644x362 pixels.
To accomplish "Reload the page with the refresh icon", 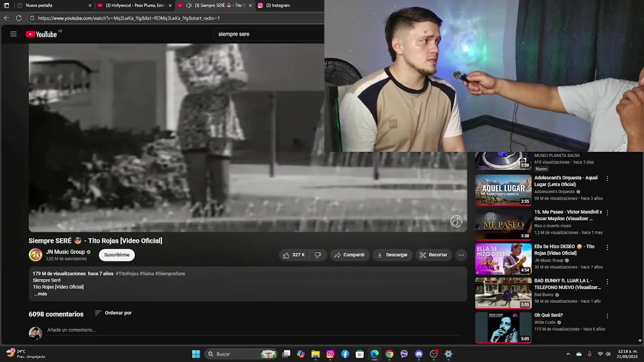I will [x=19, y=18].
